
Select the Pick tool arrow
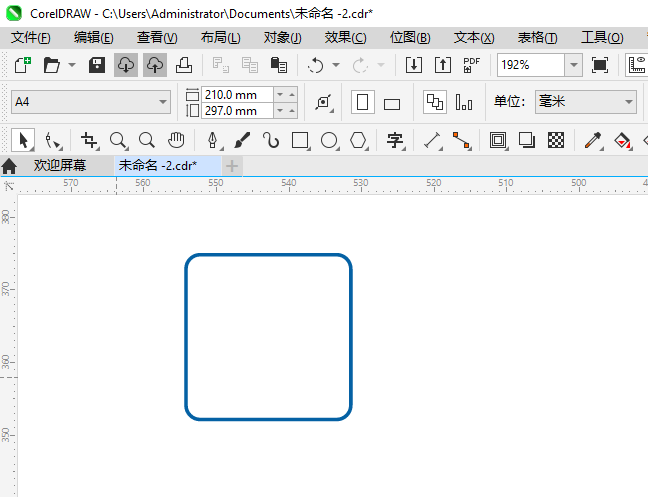coord(23,140)
